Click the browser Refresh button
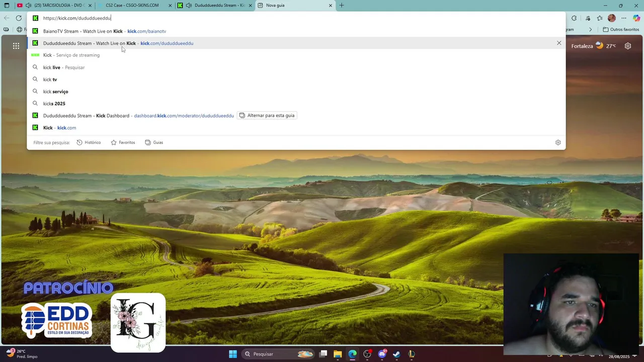The image size is (644, 362). click(19, 18)
